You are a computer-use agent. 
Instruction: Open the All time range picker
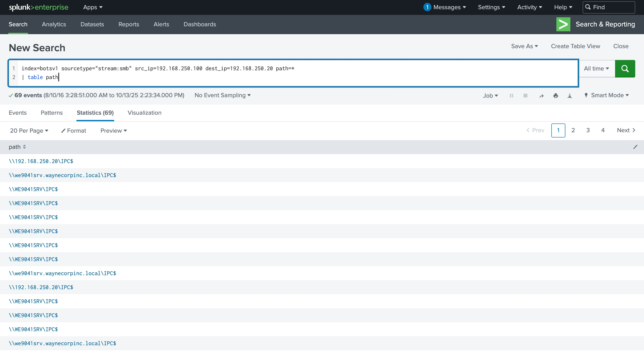pyautogui.click(x=596, y=69)
